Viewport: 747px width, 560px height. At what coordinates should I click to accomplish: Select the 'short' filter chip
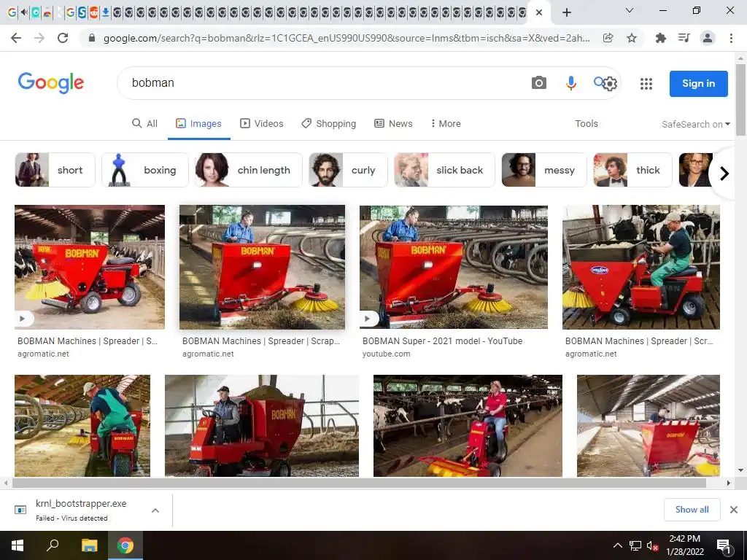point(55,170)
